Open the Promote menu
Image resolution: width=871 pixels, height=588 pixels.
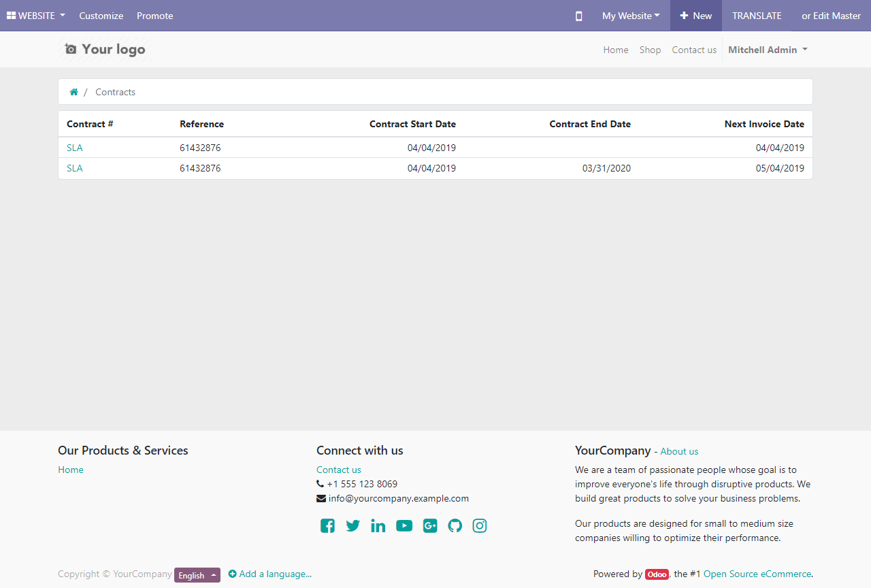pos(154,16)
